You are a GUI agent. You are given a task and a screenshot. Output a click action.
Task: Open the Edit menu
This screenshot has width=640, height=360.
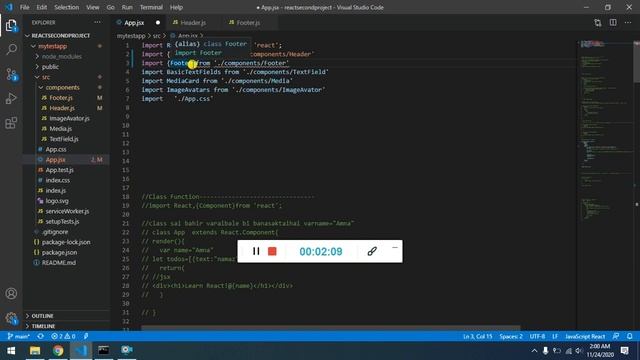pos(42,7)
